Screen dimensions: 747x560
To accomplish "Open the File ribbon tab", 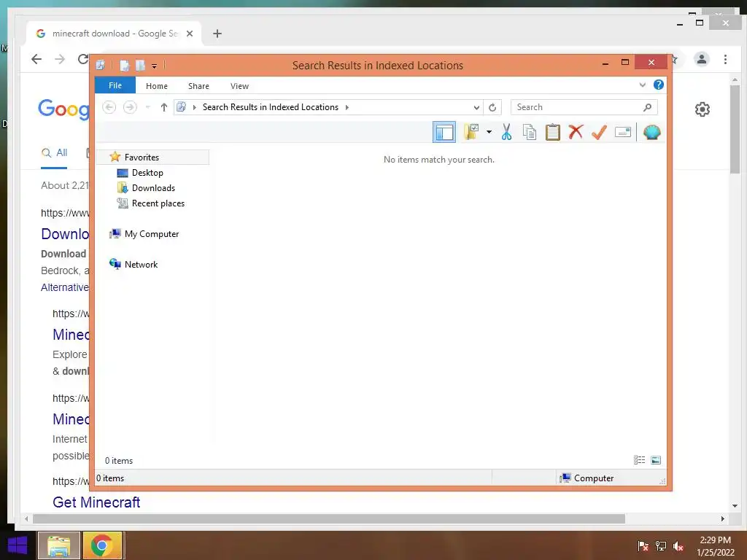I will (x=115, y=85).
